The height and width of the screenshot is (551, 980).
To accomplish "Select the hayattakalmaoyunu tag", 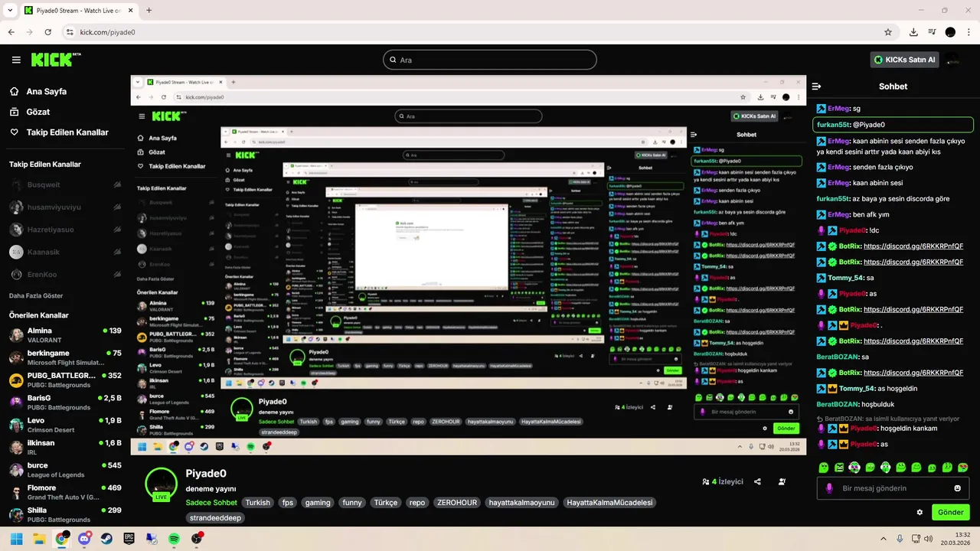I will [x=521, y=503].
